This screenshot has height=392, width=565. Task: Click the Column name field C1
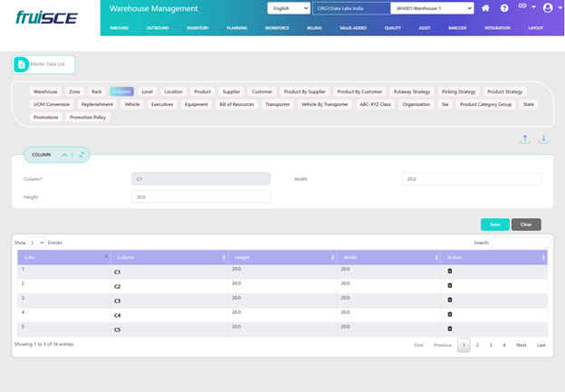(x=201, y=179)
